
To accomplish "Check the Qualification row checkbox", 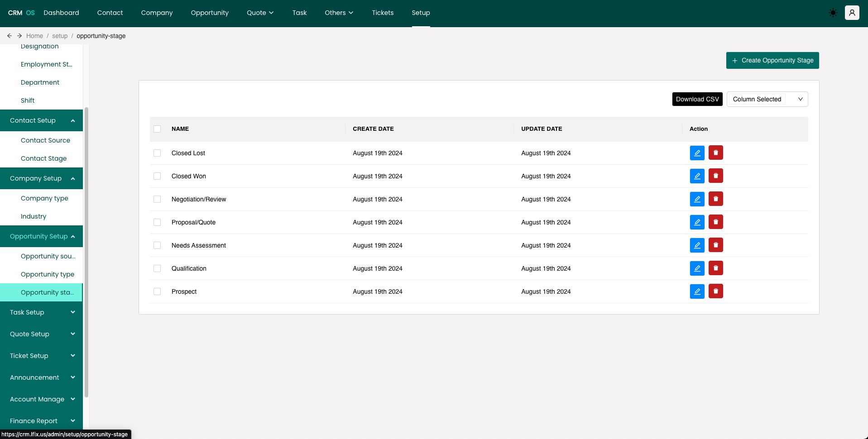I will [x=157, y=268].
